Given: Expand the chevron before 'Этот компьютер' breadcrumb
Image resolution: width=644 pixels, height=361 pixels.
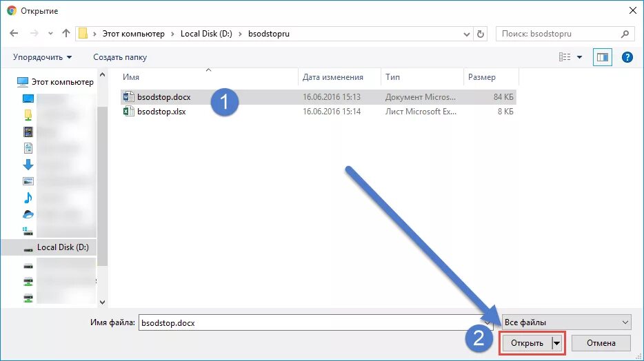Looking at the screenshot, I should [94, 34].
